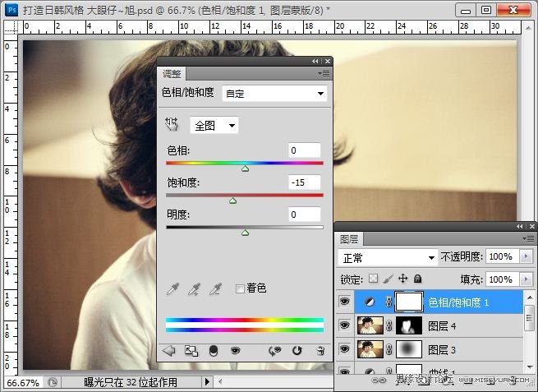Click the lock position move icon
538x392 pixels.
click(402, 279)
